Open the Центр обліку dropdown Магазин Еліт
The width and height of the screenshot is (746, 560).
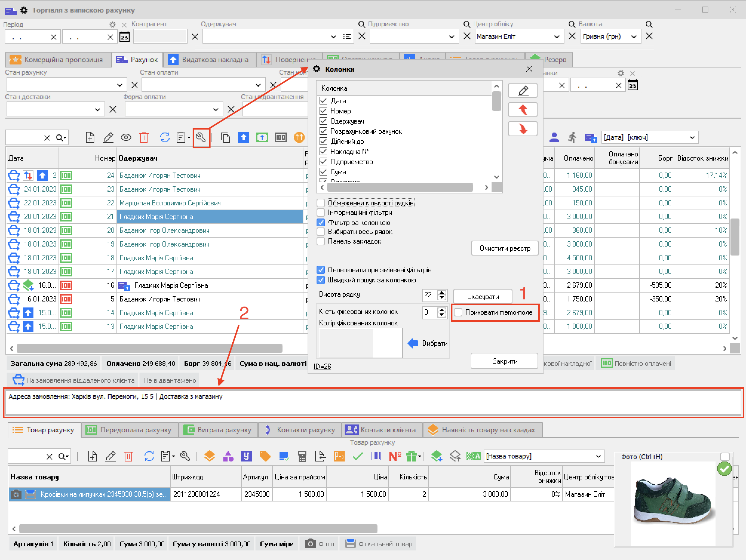click(x=556, y=37)
